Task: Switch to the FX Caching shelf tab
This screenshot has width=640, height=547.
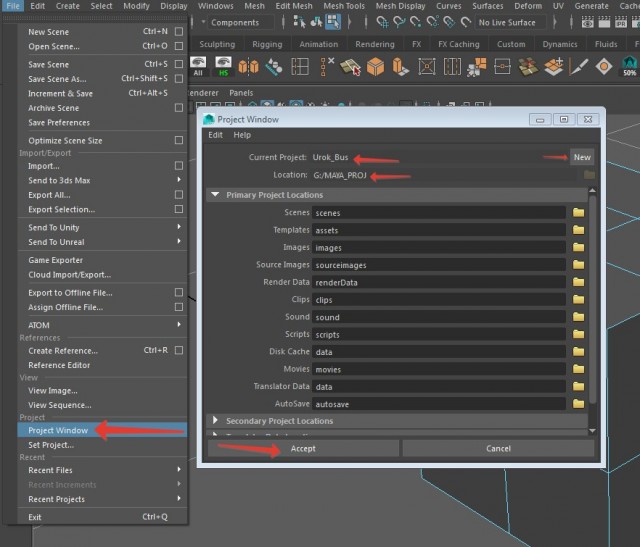Action: [x=459, y=44]
